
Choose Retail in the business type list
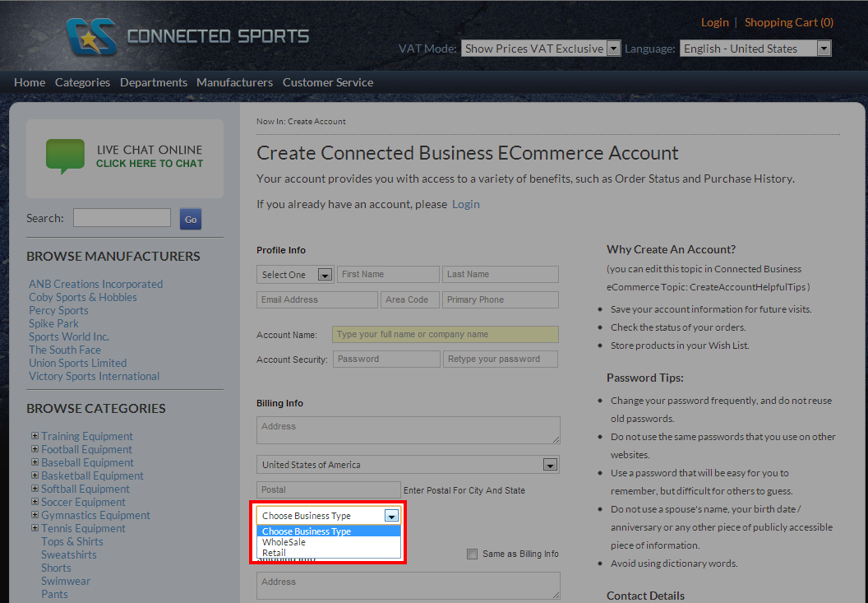coord(275,553)
